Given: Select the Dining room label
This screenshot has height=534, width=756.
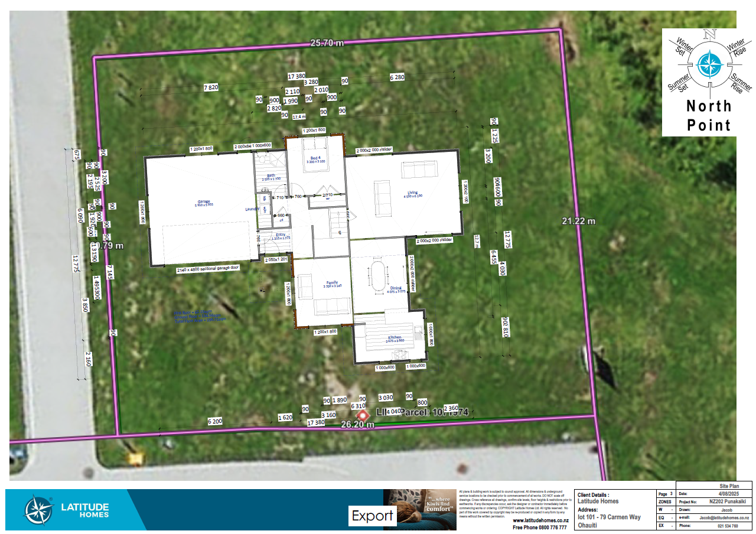Looking at the screenshot, I should pyautogui.click(x=395, y=289).
